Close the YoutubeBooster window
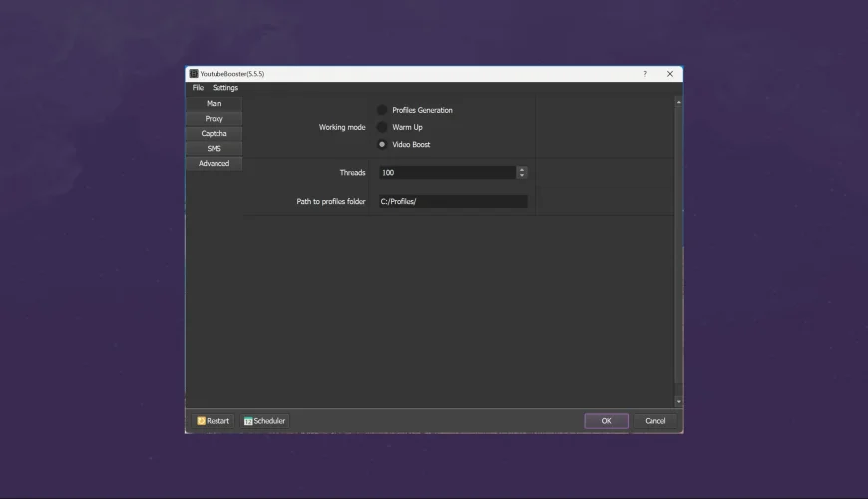 [670, 74]
